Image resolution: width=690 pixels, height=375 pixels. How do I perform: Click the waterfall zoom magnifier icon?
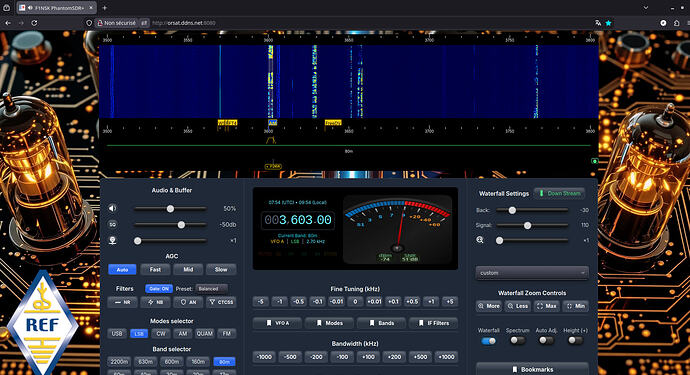point(480,240)
